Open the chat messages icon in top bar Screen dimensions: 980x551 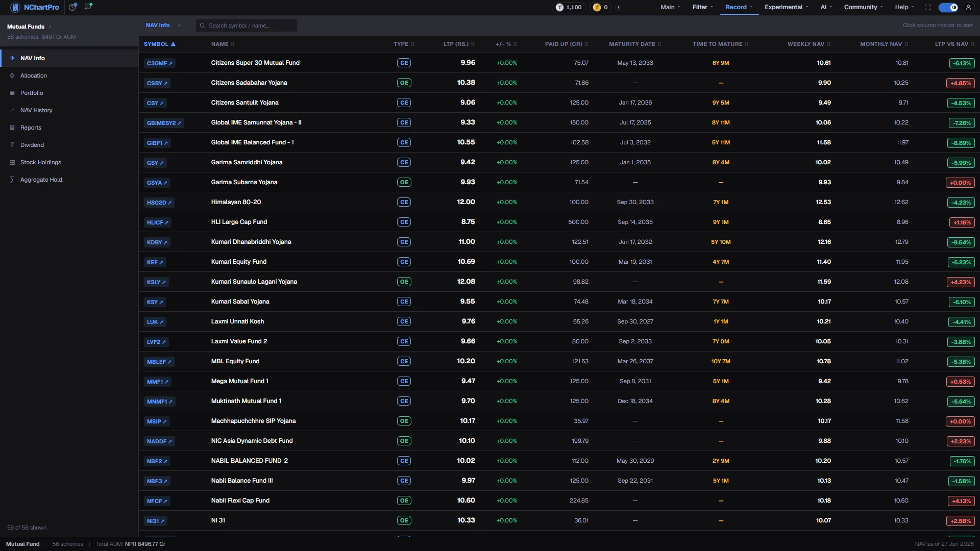(x=88, y=7)
